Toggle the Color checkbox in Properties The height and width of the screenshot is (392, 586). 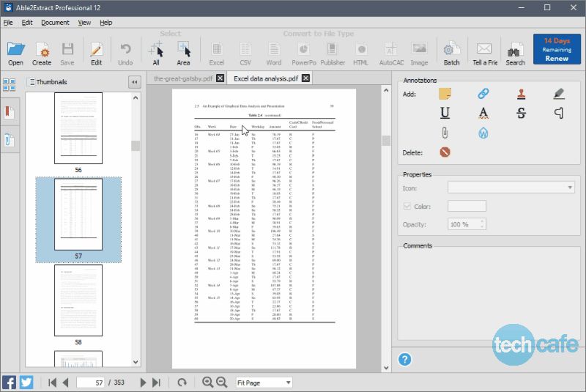click(407, 207)
